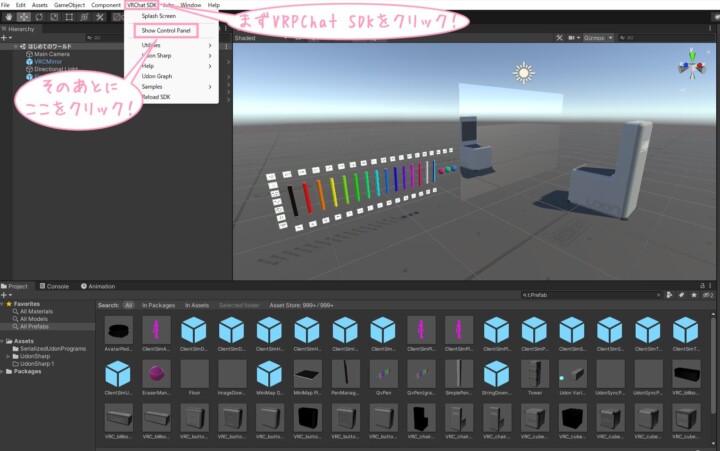Select the Rect Transform tool
720x451 pixels.
click(69, 17)
